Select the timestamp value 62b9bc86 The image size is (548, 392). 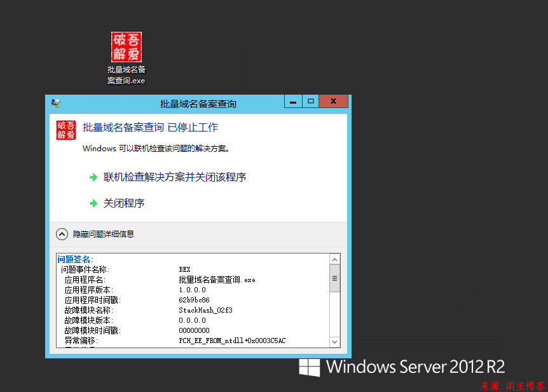[x=194, y=300]
